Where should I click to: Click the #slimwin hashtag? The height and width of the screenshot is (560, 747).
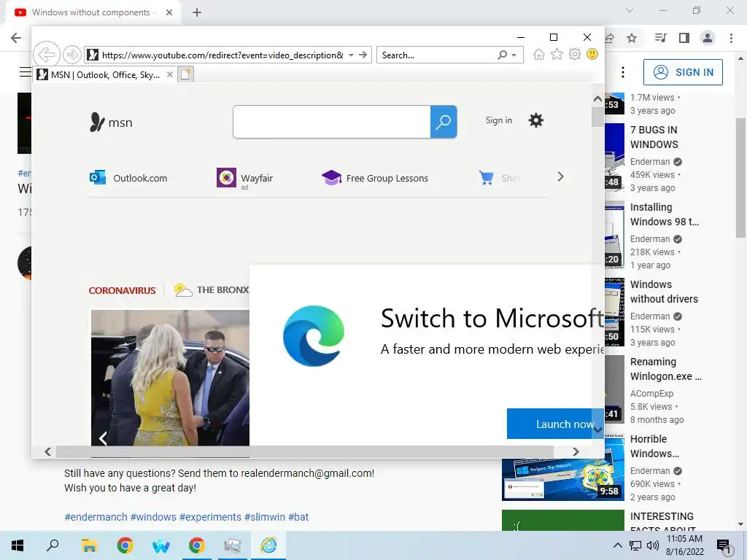(264, 517)
